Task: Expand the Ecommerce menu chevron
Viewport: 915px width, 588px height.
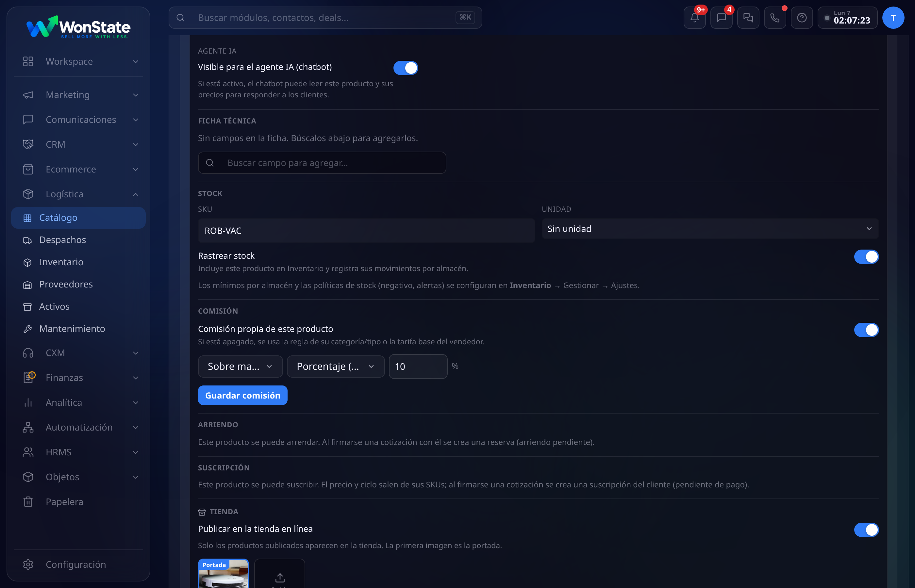Action: click(x=136, y=169)
